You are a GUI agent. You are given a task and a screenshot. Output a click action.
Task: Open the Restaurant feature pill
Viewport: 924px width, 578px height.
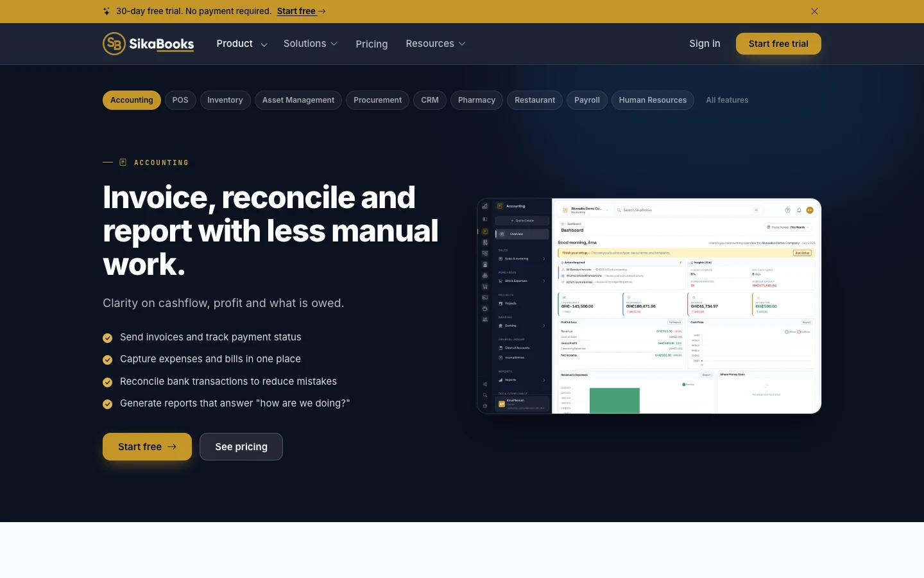[x=535, y=100]
